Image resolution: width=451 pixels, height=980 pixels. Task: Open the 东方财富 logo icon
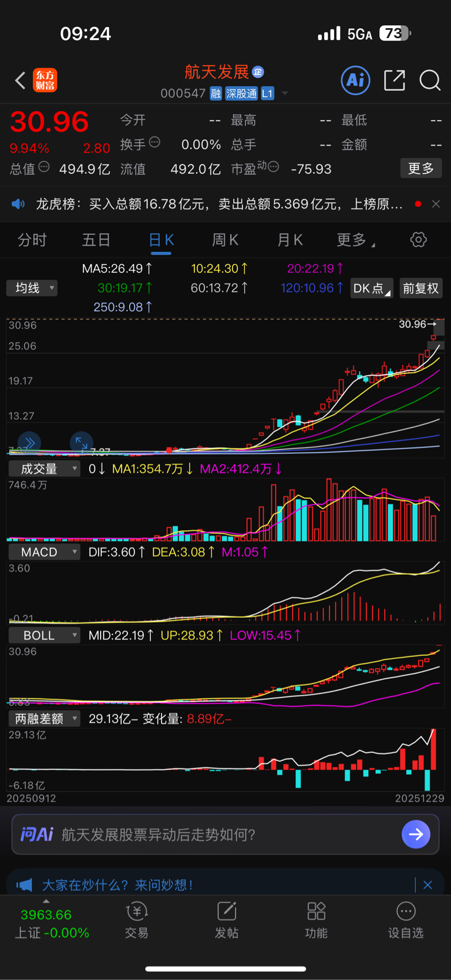pos(45,80)
